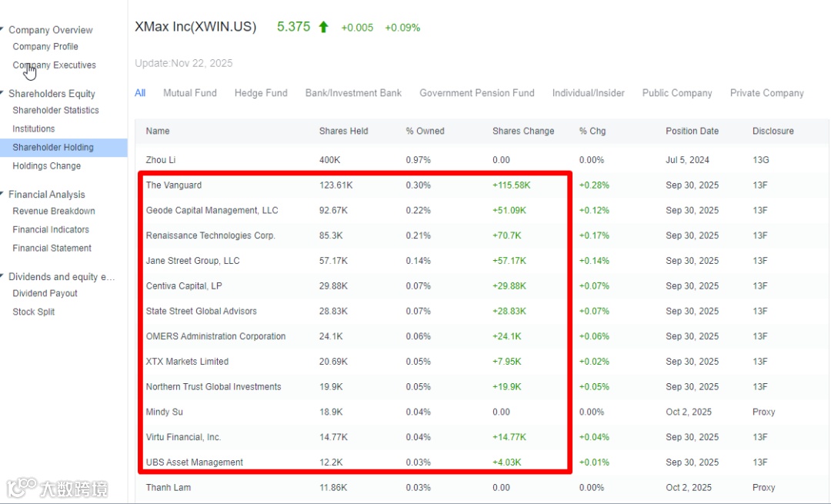Click Geode Capital Management, LLC
831x504 pixels.
tap(212, 210)
